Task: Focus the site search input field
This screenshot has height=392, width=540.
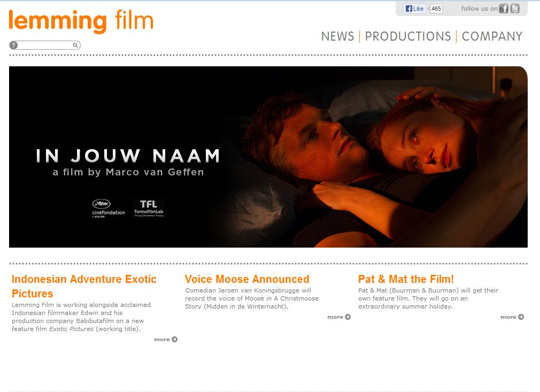Action: click(45, 45)
